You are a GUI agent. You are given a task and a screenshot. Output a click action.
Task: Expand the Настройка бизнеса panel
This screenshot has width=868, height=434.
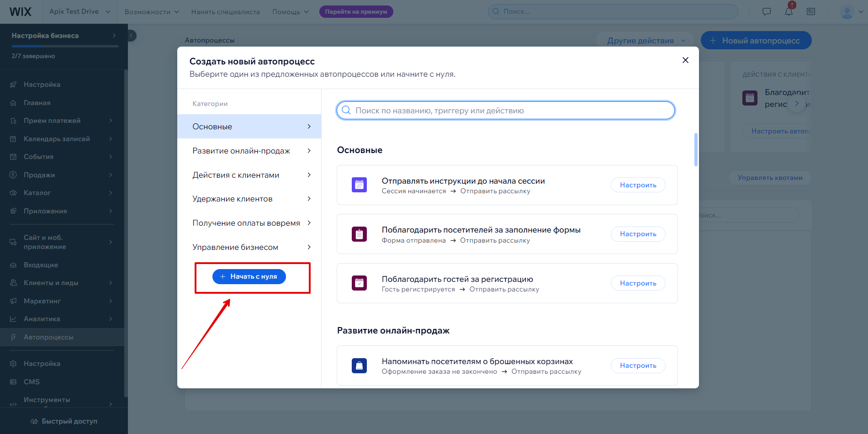(64, 36)
